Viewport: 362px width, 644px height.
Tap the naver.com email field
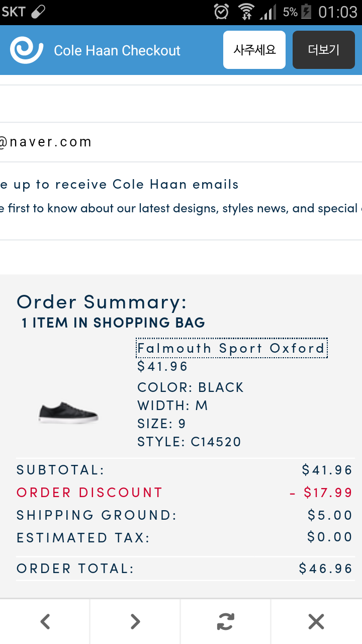[x=181, y=142]
